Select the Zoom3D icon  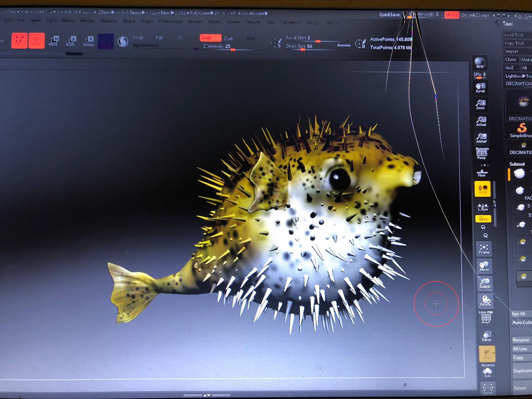coord(485,283)
